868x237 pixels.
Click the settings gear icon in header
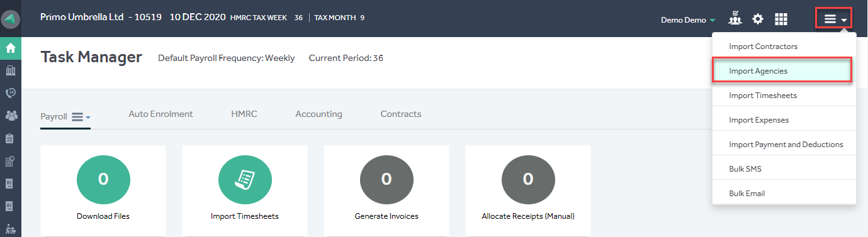click(758, 19)
